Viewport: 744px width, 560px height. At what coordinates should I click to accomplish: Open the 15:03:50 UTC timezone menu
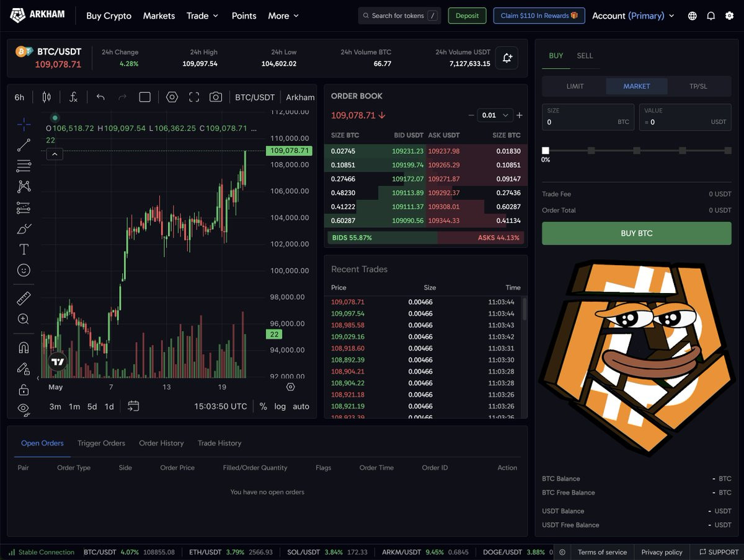(x=221, y=406)
